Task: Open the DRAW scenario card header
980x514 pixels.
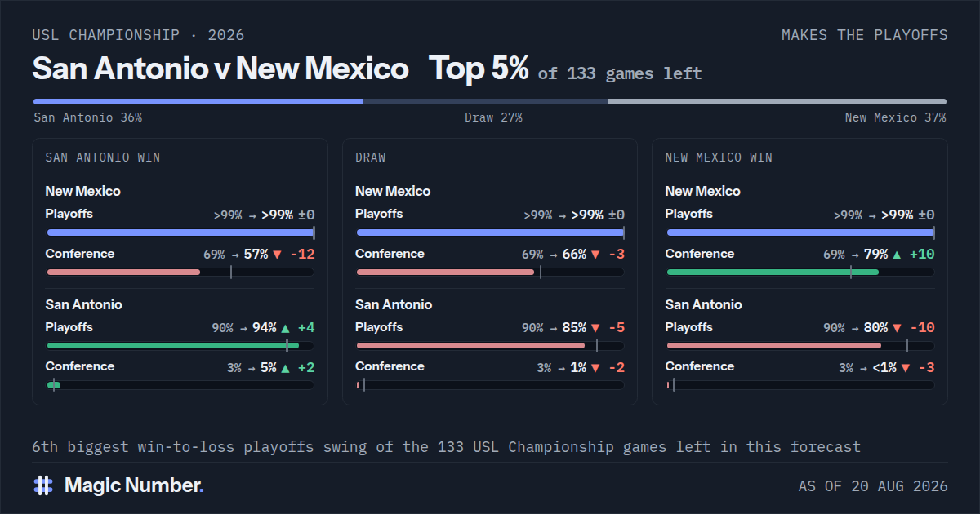Action: [x=371, y=157]
